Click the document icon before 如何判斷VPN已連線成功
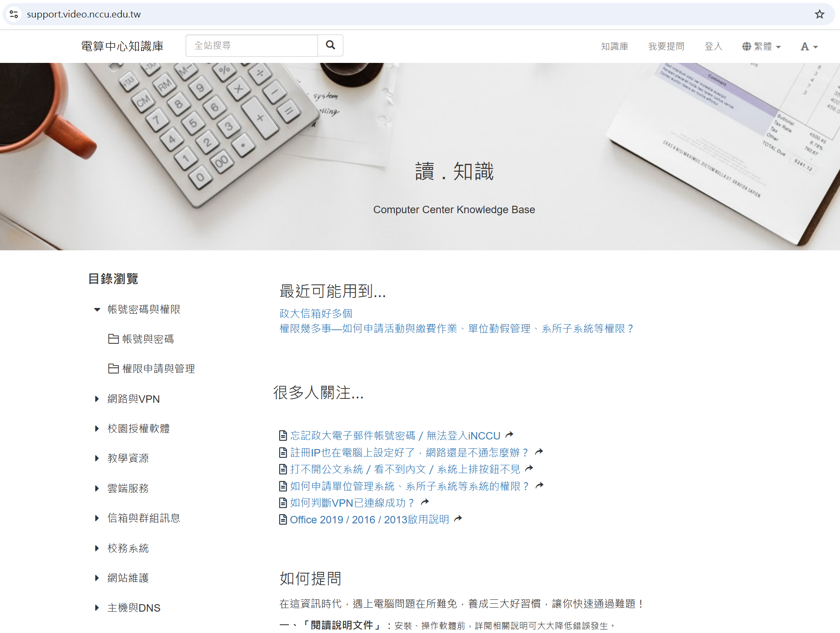840x633 pixels. point(282,502)
